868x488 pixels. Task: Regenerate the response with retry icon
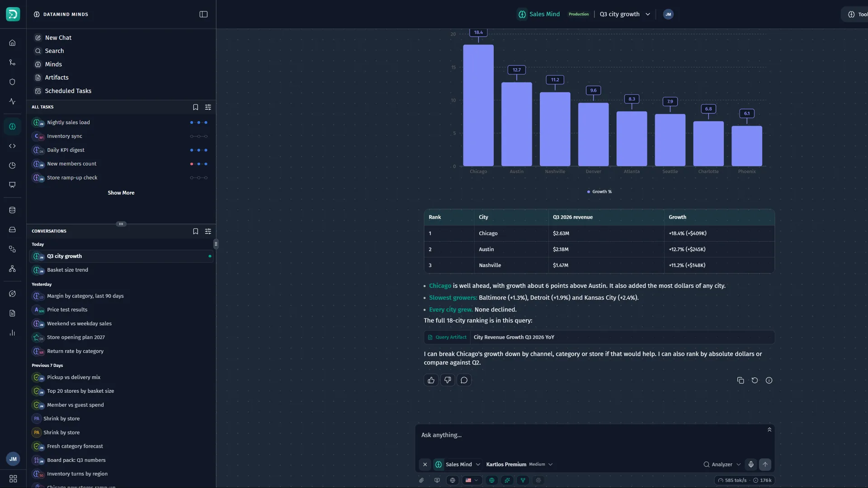[755, 380]
